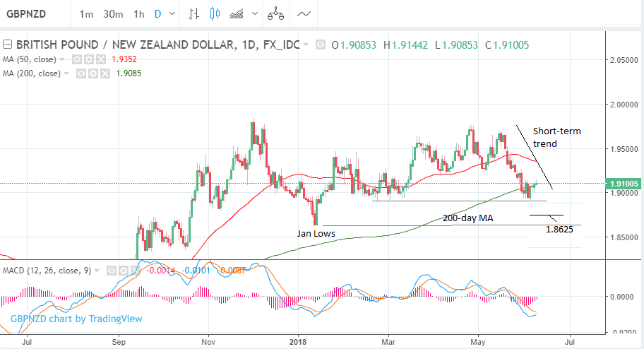Click the wavy line icon in toolbar
644x349 pixels.
click(304, 14)
